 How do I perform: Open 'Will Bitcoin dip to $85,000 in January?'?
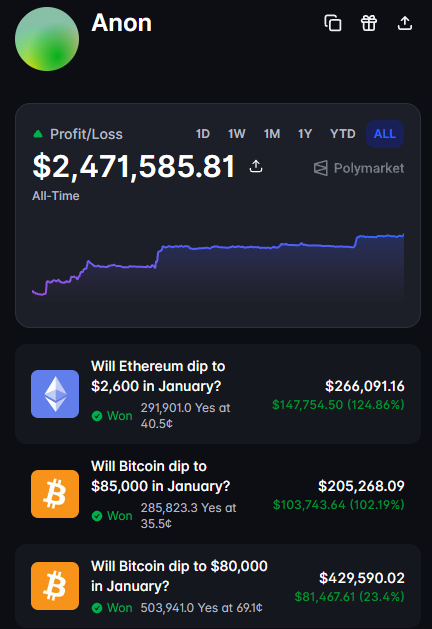point(160,476)
